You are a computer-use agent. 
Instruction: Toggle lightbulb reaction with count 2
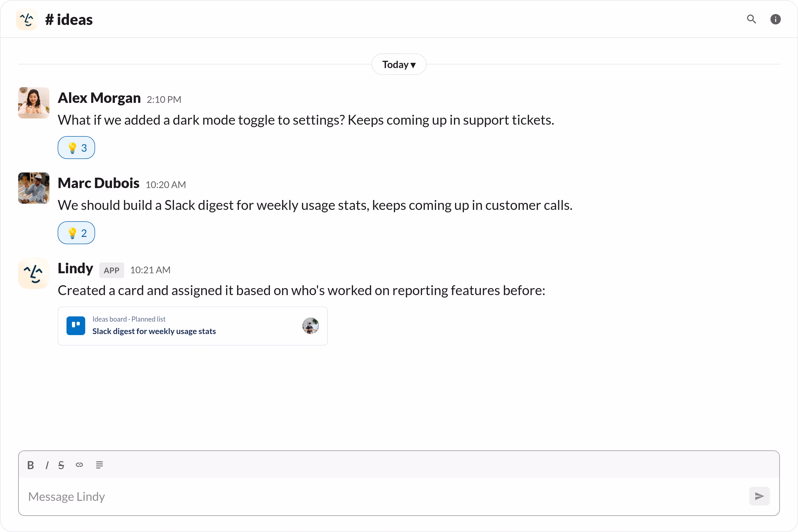coord(76,233)
